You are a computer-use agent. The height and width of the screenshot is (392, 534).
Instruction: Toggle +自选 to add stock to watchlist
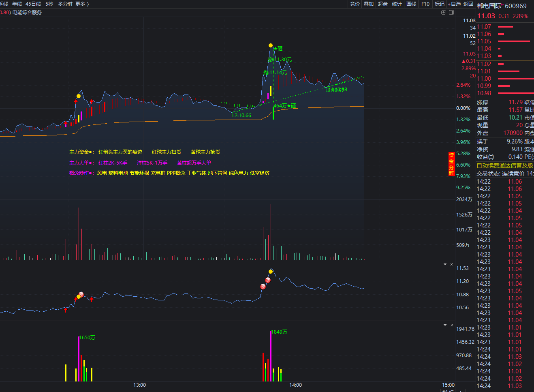[454, 4]
